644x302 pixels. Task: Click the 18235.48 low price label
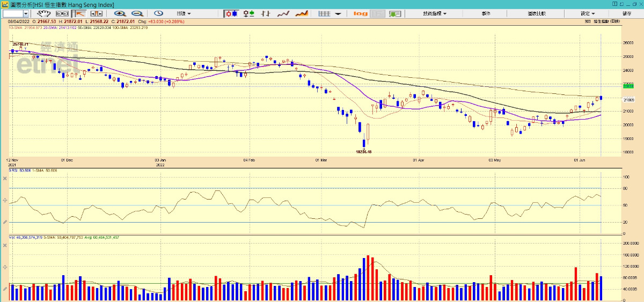[x=364, y=152]
